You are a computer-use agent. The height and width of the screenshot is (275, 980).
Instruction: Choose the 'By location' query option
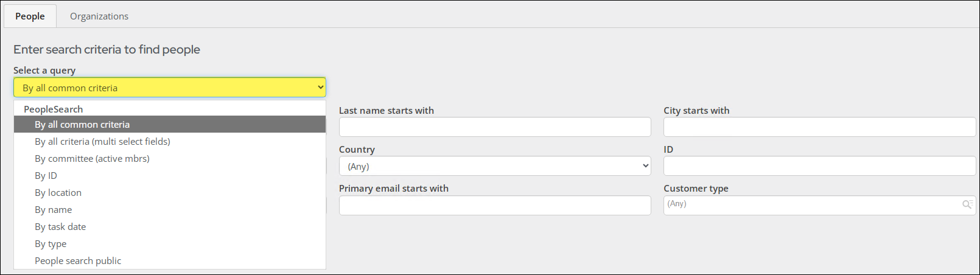[58, 193]
